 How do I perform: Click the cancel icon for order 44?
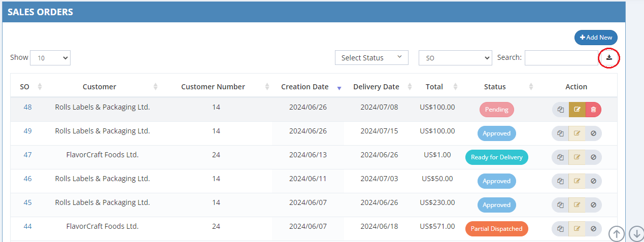pos(593,229)
